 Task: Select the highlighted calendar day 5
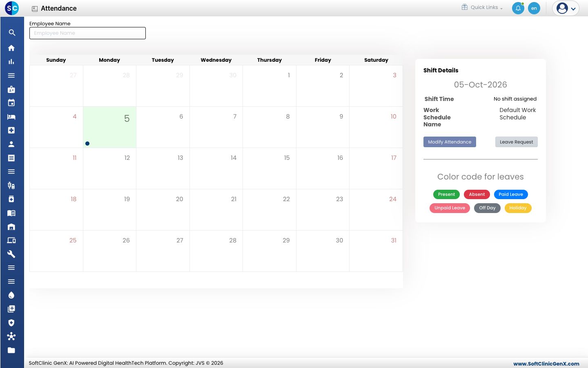pyautogui.click(x=109, y=127)
